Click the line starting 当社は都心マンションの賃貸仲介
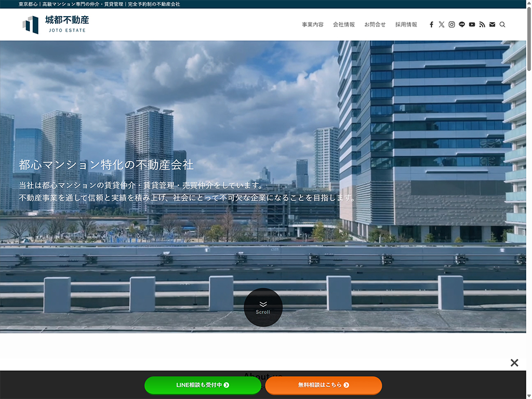This screenshot has width=532, height=399. click(x=141, y=185)
